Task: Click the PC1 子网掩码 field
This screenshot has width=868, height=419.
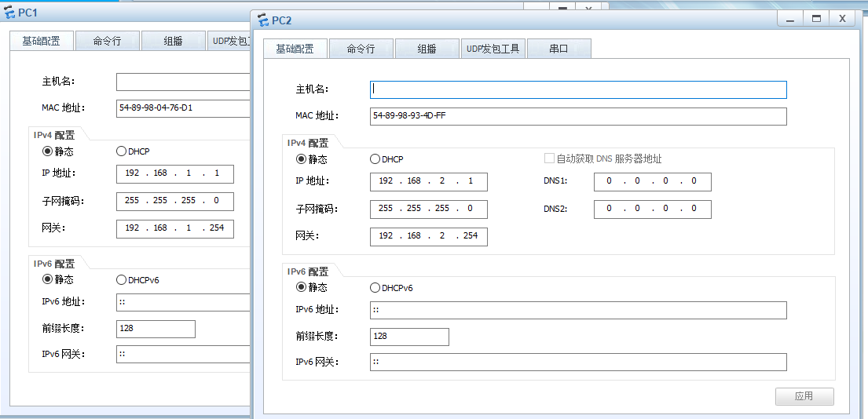Action: point(174,201)
